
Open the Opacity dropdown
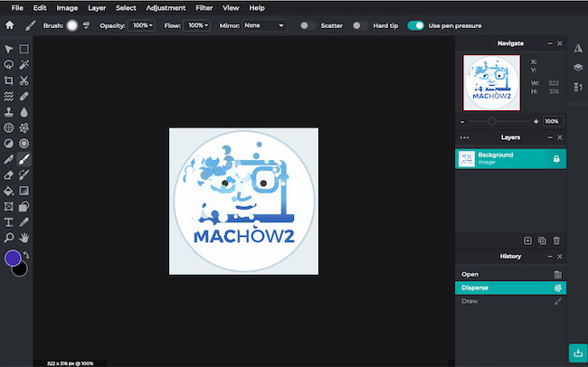[142, 25]
